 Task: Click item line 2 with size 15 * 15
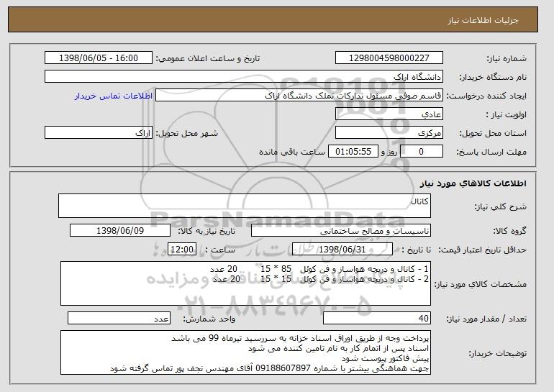pos(320,279)
